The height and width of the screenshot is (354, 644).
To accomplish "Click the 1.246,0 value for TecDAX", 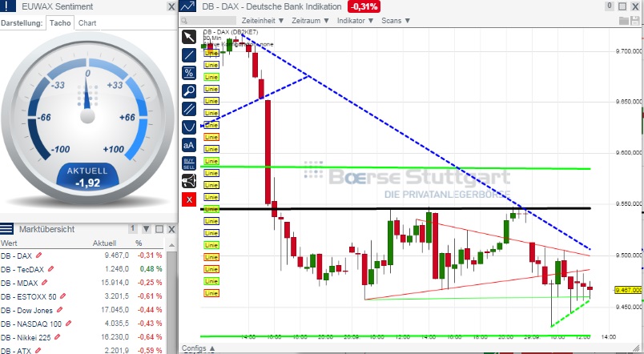I will point(117,269).
